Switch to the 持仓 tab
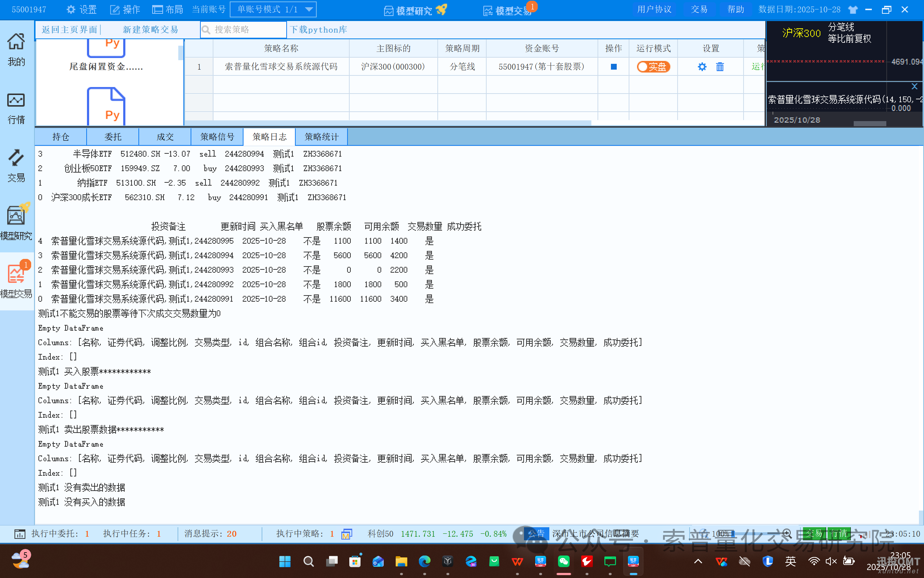Image resolution: width=924 pixels, height=578 pixels. pyautogui.click(x=60, y=136)
